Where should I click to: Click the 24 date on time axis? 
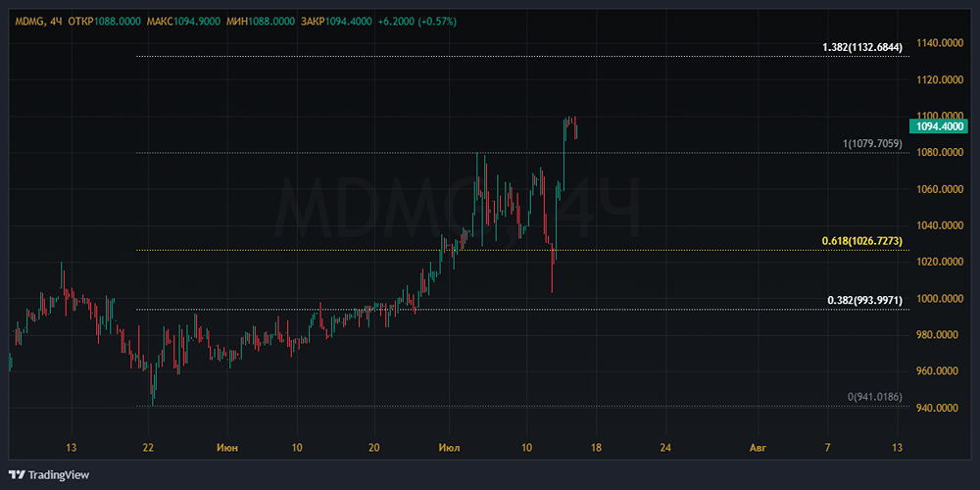(665, 448)
